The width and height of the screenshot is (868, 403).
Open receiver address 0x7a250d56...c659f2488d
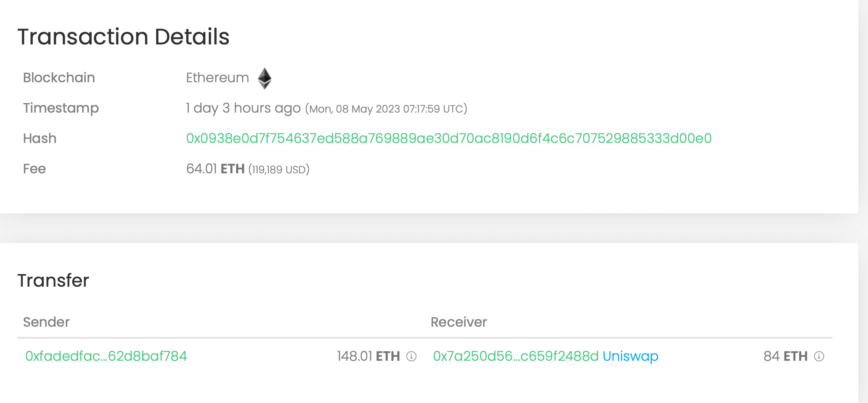click(x=516, y=356)
